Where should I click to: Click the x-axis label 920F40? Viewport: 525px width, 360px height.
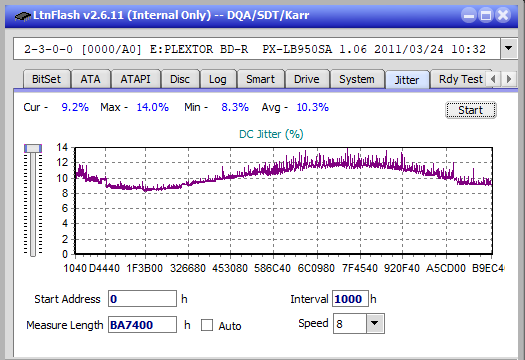click(x=402, y=268)
